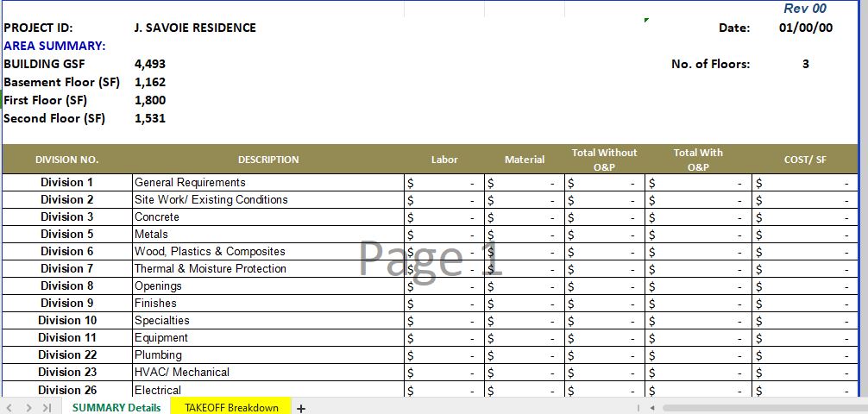The height and width of the screenshot is (414, 868).
Task: Click the COST/ SF column header
Action: tap(805, 160)
